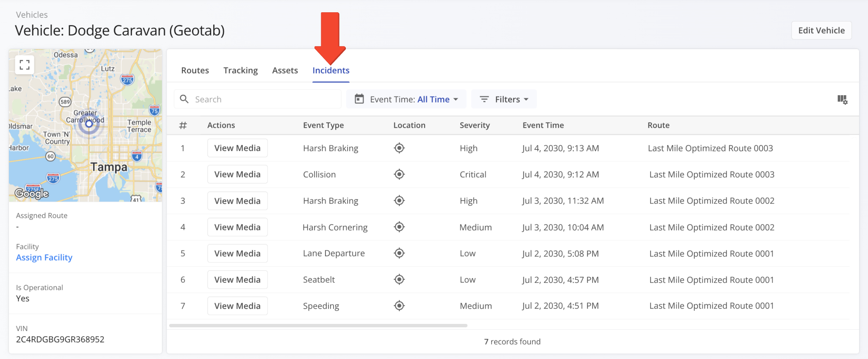The height and width of the screenshot is (359, 868).
Task: Click the Actions column header
Action: point(221,125)
